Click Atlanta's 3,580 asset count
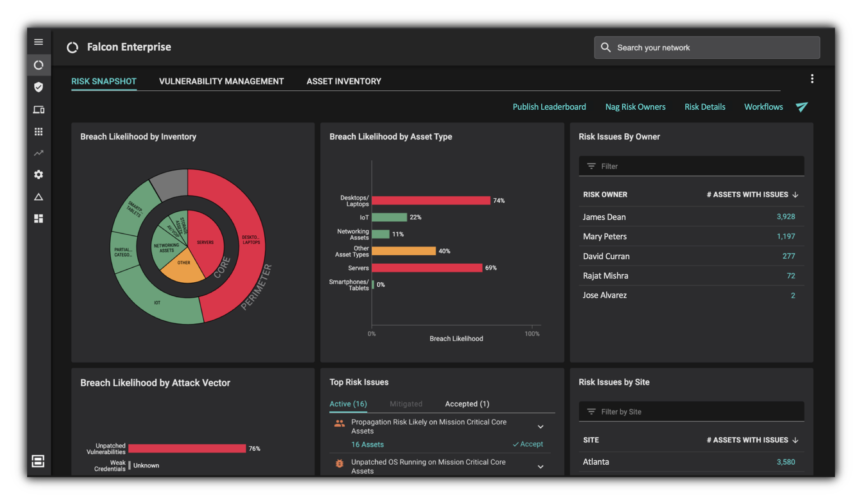Image resolution: width=862 pixels, height=504 pixels. pyautogui.click(x=786, y=462)
